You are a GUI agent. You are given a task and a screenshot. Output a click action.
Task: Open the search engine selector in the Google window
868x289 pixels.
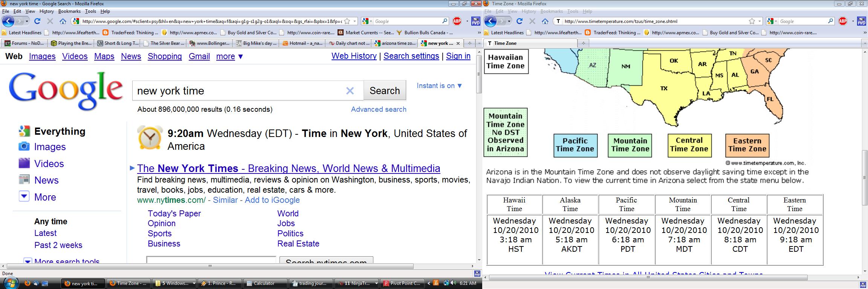coord(367,21)
